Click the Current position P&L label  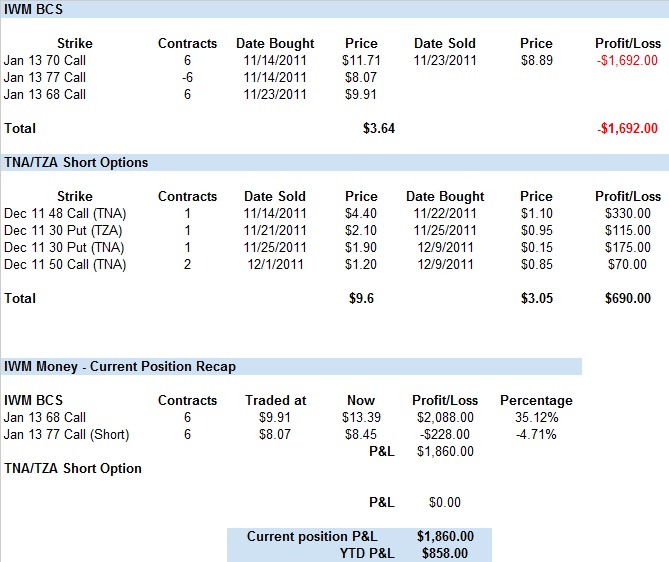click(310, 536)
